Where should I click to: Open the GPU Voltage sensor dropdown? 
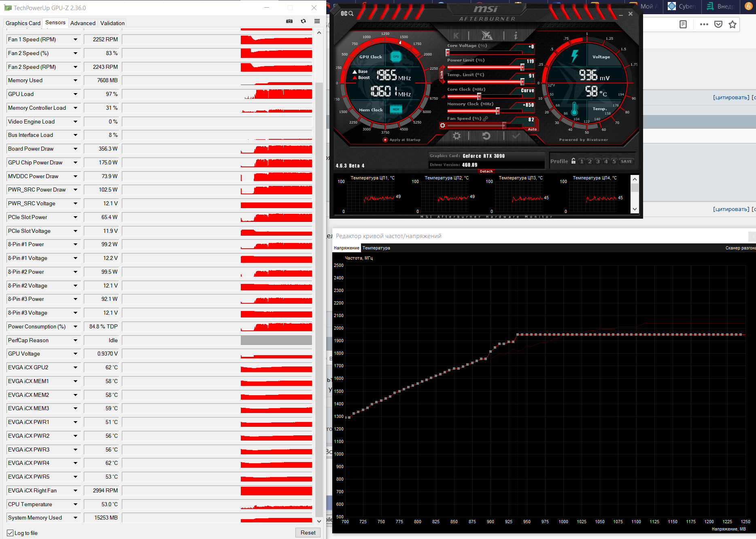[x=75, y=354]
